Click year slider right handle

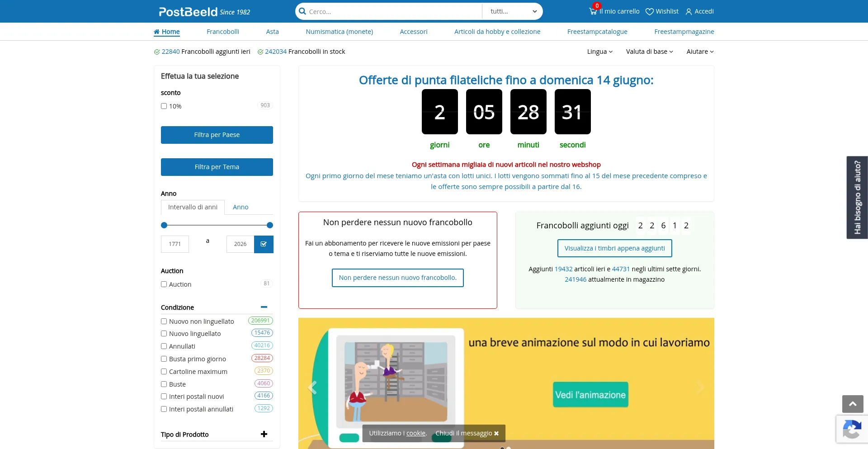click(270, 225)
